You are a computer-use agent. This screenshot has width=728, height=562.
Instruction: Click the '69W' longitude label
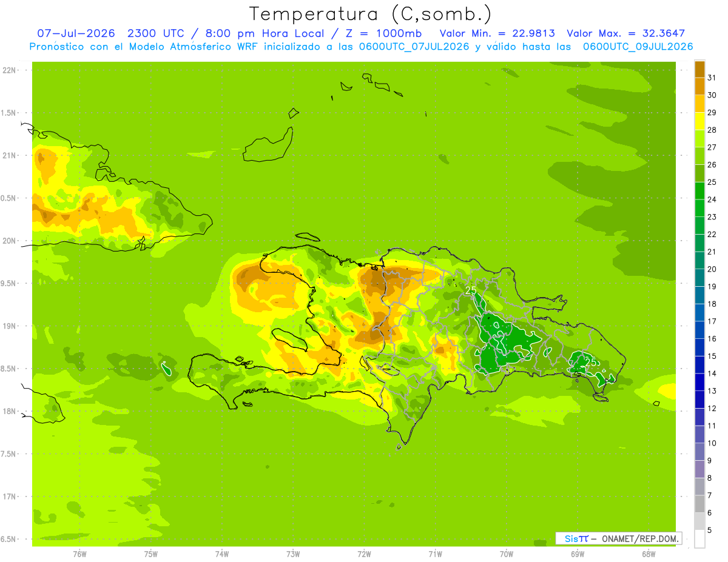click(578, 554)
